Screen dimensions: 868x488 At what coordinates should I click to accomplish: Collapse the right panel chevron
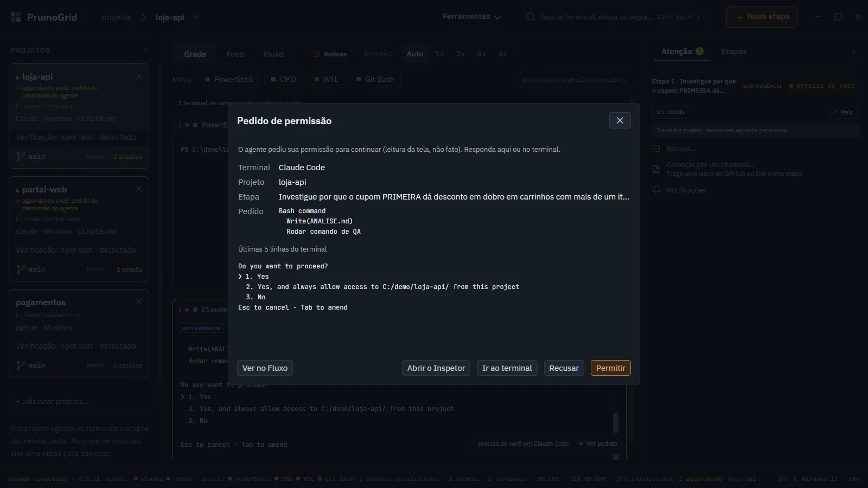pos(853,52)
